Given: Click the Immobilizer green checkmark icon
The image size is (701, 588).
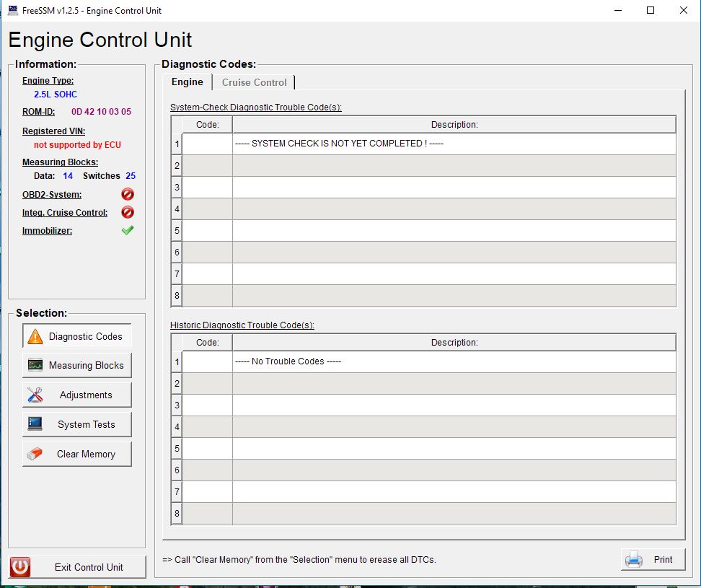Looking at the screenshot, I should [x=128, y=231].
